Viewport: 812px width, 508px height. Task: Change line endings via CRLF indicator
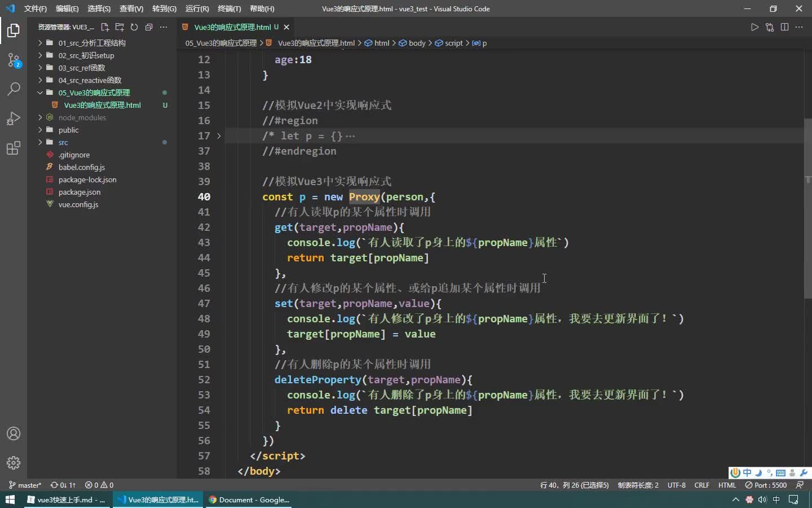702,485
